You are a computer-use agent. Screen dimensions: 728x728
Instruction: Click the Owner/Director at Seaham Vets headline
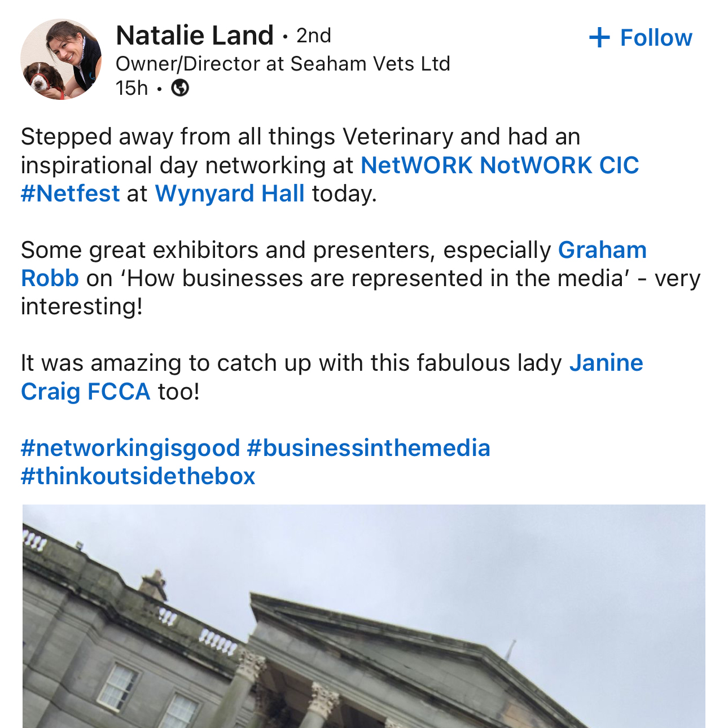pos(283,64)
